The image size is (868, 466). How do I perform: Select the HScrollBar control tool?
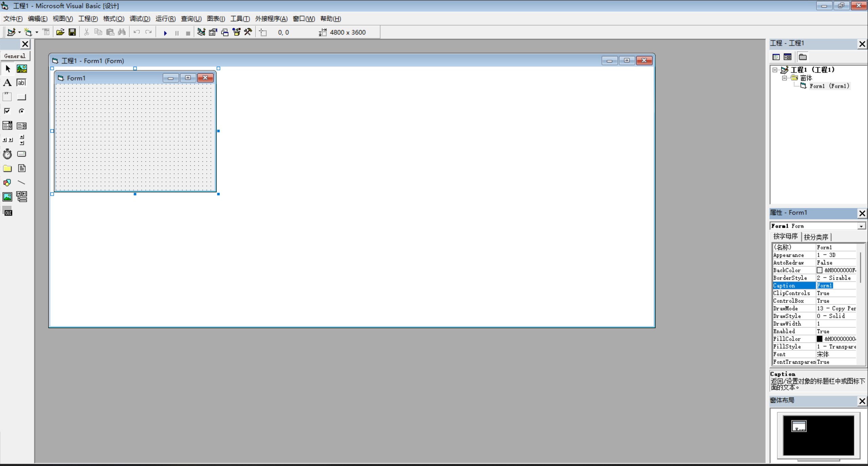pyautogui.click(x=7, y=140)
